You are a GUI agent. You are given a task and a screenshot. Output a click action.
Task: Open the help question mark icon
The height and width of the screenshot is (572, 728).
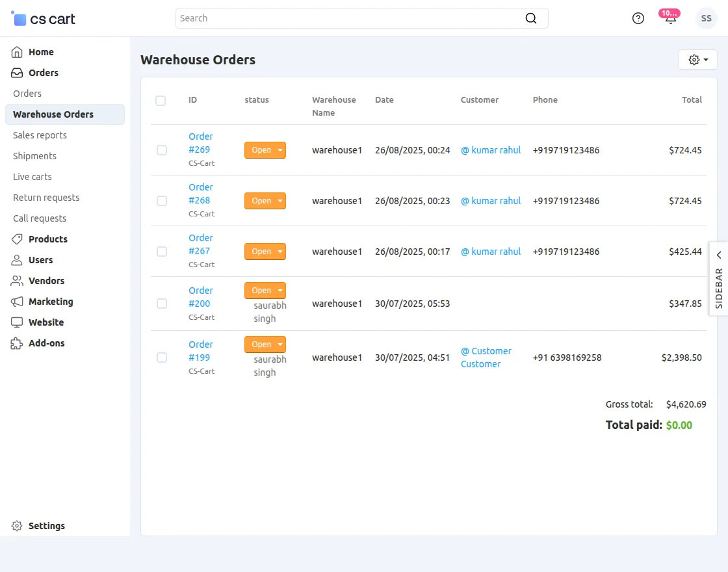638,18
